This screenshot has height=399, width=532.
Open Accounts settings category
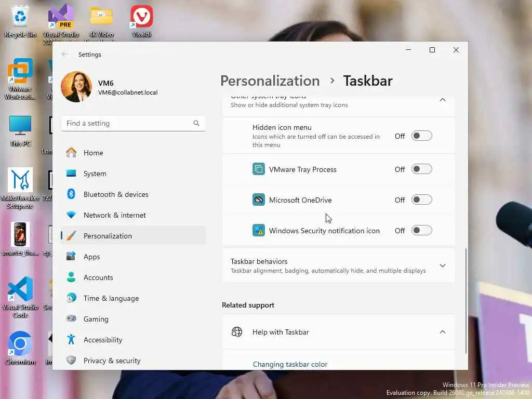(134, 277)
